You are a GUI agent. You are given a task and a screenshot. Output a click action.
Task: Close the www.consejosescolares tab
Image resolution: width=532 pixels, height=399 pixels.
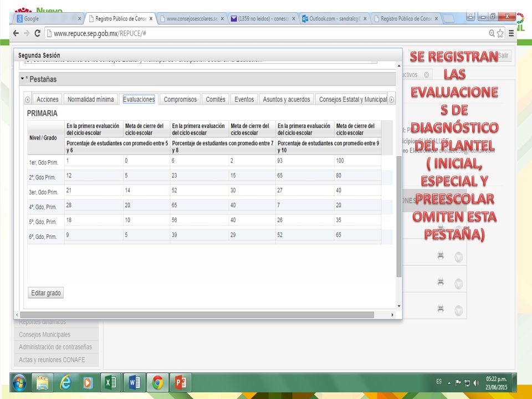click(x=222, y=19)
